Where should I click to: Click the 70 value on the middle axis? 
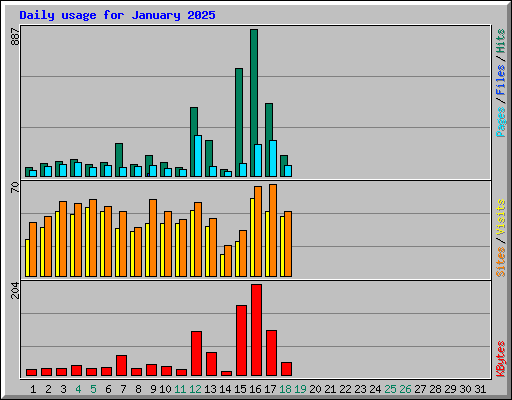15,187
